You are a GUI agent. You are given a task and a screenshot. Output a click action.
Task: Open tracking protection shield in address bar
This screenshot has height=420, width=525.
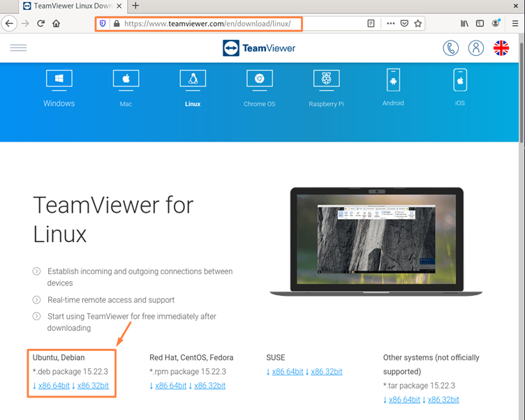tap(103, 24)
